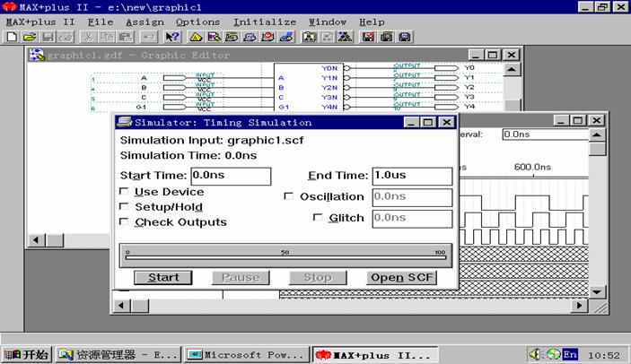Click the save and compile icon
The height and width of the screenshot is (364, 631).
pyautogui.click(x=386, y=37)
